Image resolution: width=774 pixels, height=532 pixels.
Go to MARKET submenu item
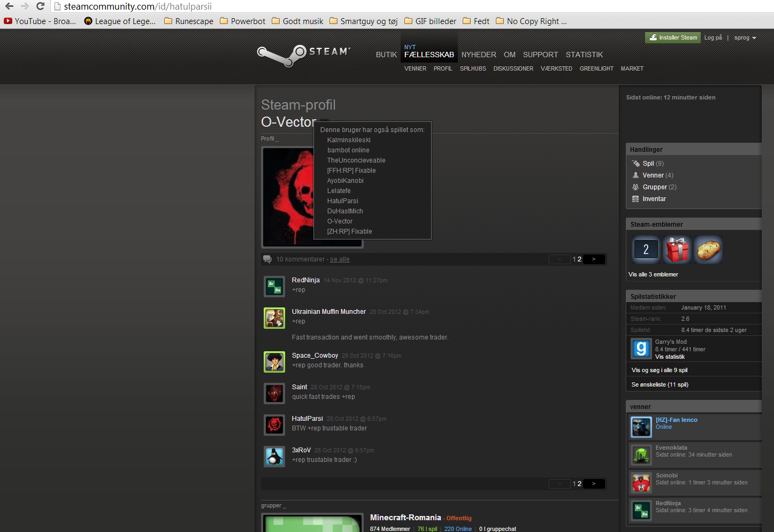632,68
